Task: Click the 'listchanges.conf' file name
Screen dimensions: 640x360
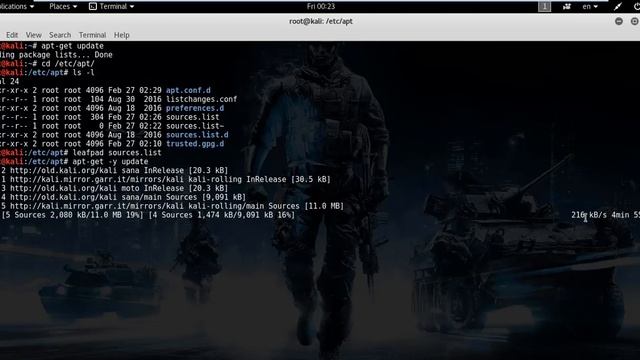Action: tap(201, 100)
